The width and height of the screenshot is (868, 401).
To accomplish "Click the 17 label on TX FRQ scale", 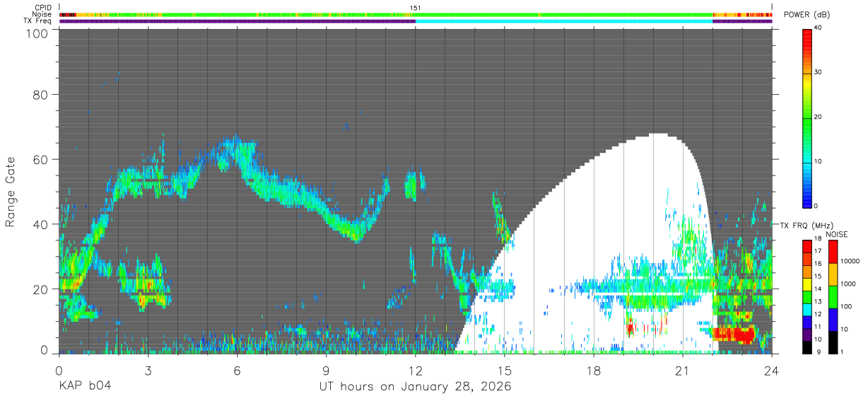I will [x=819, y=250].
